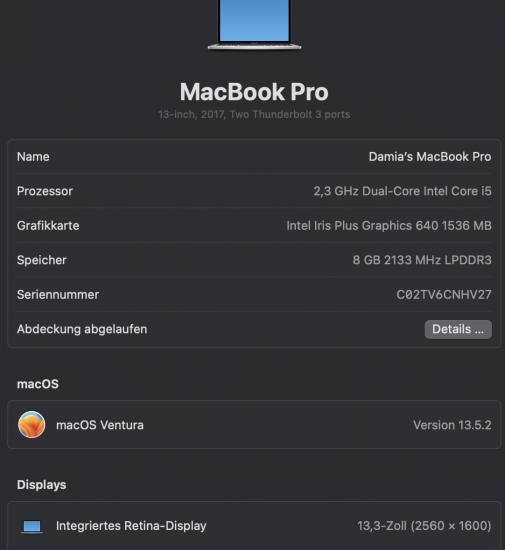Select the Integriertes Retina-Display entry
The height and width of the screenshot is (550, 505).
(131, 526)
